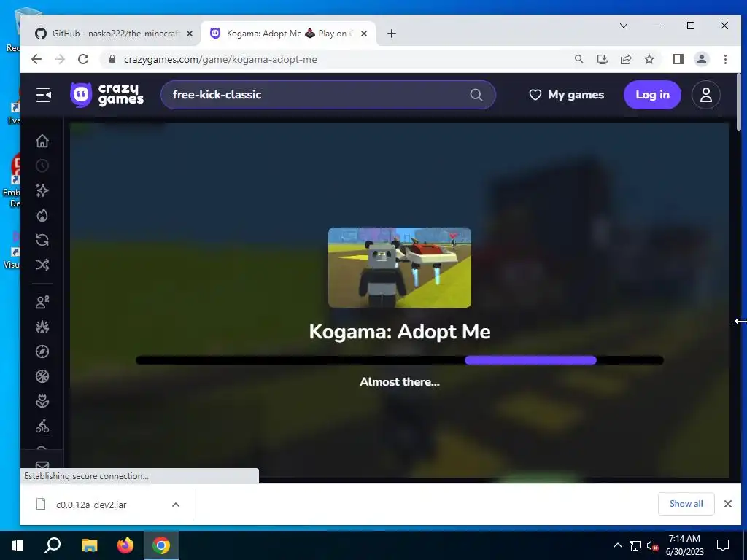This screenshot has height=560, width=747.
Task: Click the Almost there... loading text
Action: (x=400, y=382)
